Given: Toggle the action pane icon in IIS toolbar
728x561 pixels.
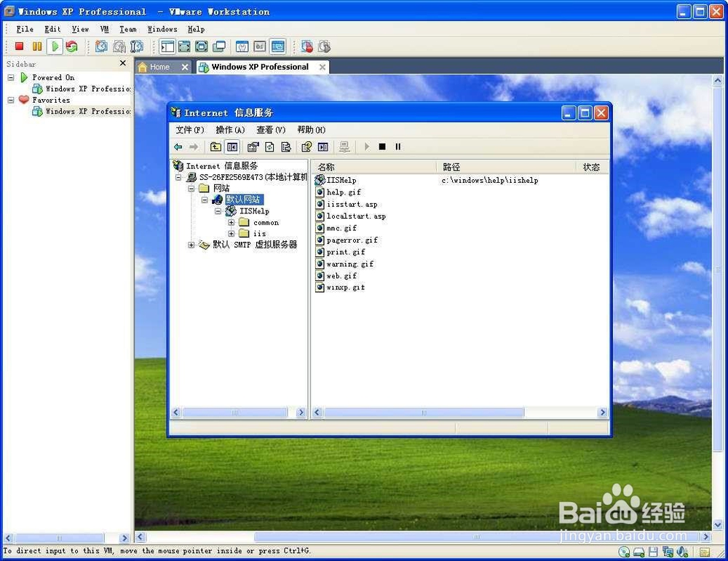Looking at the screenshot, I should 323,147.
